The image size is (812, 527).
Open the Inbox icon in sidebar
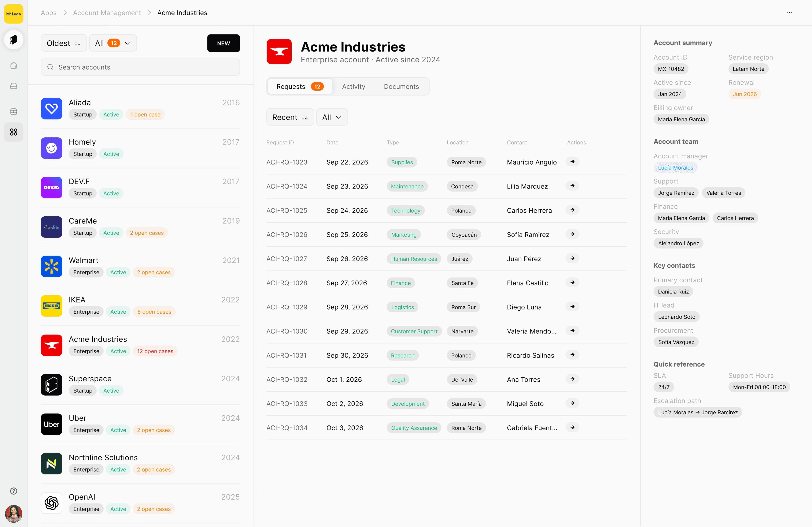14,86
